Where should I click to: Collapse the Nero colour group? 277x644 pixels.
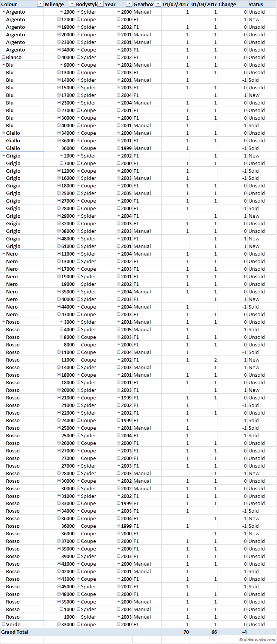click(x=4, y=254)
